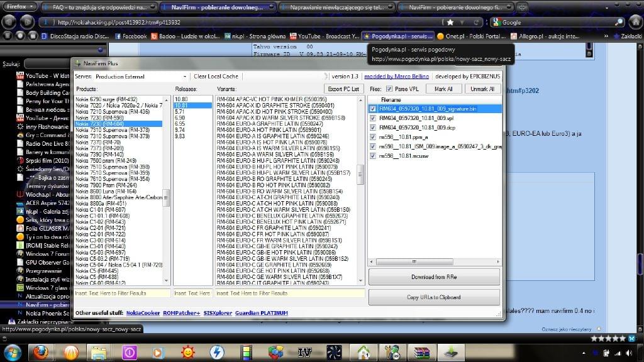Open Facebook bookmark in toolbar
Image resolution: width=644 pixels, height=362 pixels.
tap(131, 36)
